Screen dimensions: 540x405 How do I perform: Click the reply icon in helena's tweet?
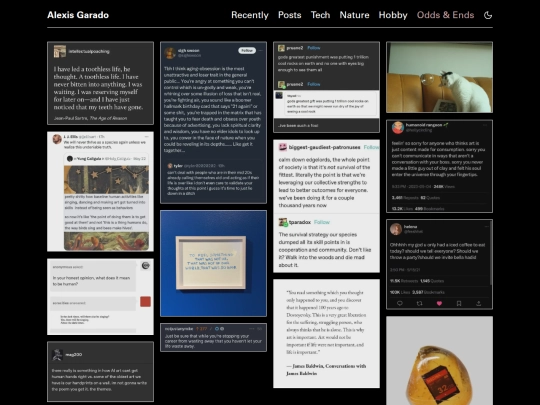tap(400, 303)
